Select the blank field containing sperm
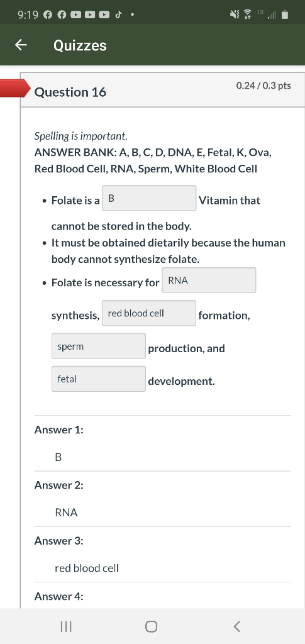The width and height of the screenshot is (305, 644). point(99,346)
